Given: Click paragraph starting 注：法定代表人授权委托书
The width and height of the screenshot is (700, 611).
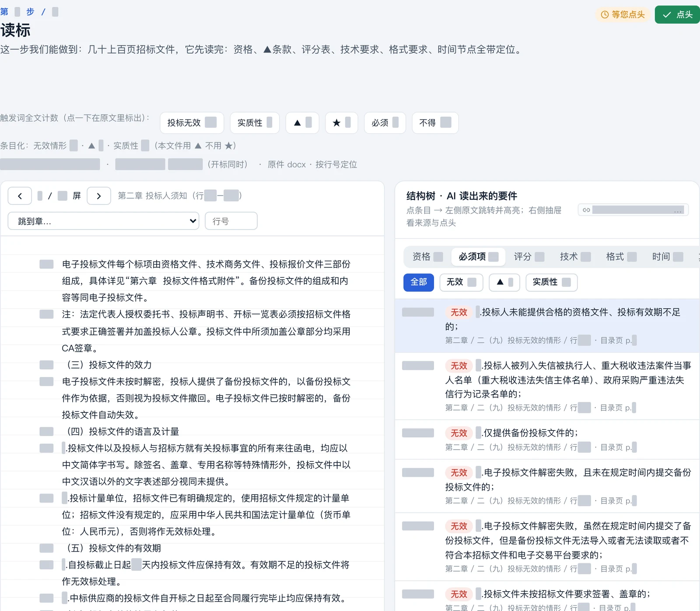Looking at the screenshot, I should (x=206, y=331).
